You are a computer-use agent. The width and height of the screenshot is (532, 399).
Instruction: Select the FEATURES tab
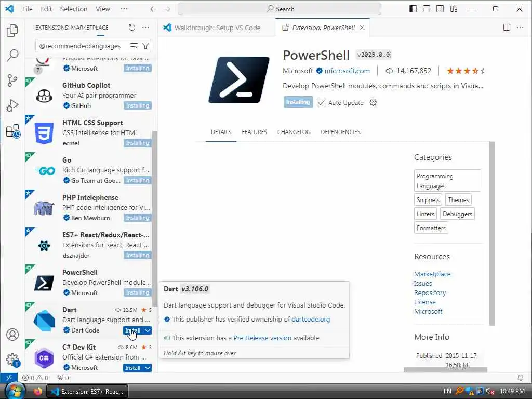coord(254,132)
